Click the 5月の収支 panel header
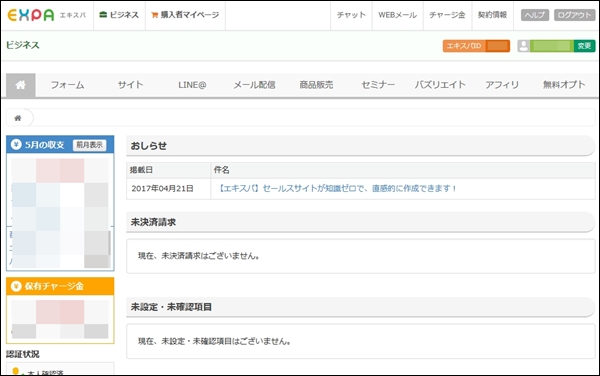Viewport: 600px width, 376px height. 60,145
